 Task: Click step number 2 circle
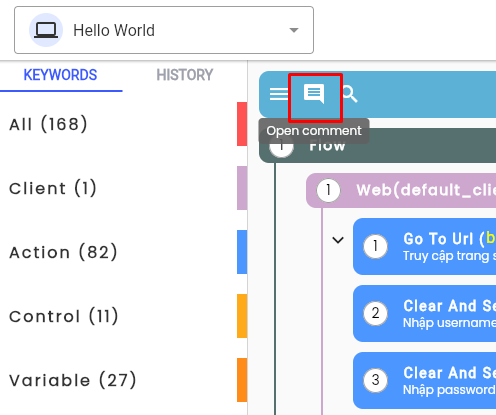(x=376, y=313)
